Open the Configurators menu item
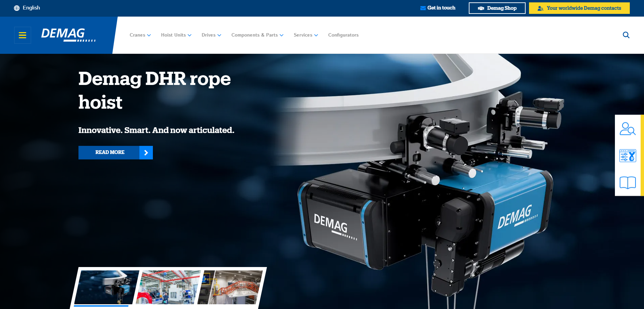 pyautogui.click(x=343, y=35)
